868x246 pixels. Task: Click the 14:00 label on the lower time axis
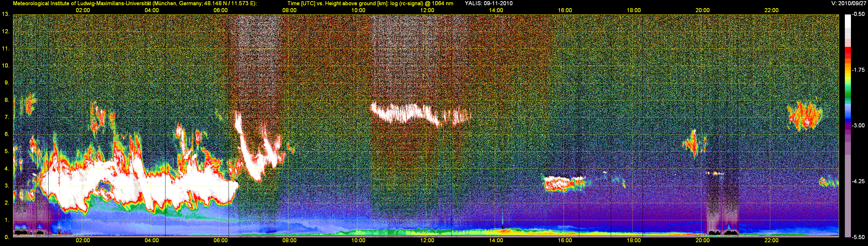[x=496, y=241]
